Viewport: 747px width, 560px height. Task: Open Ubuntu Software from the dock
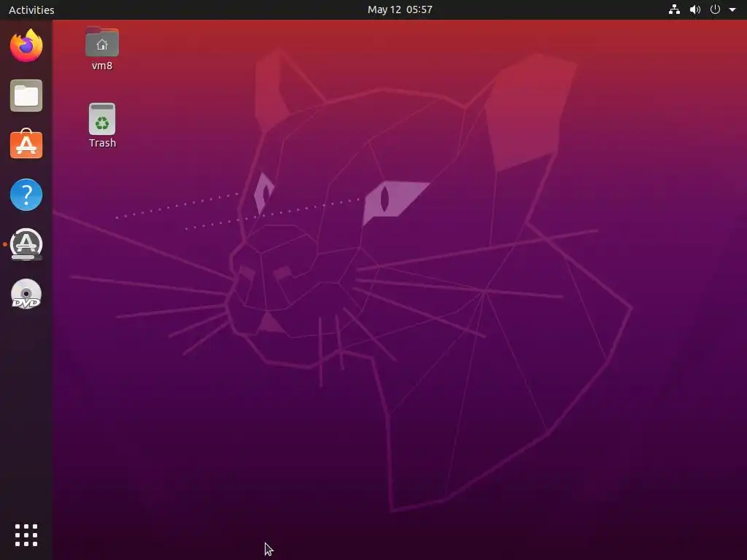26,144
